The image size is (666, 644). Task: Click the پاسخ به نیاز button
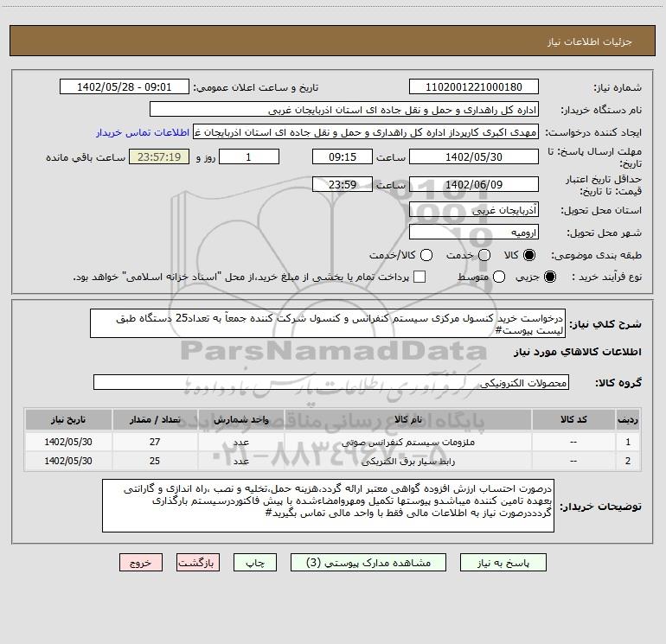503,563
